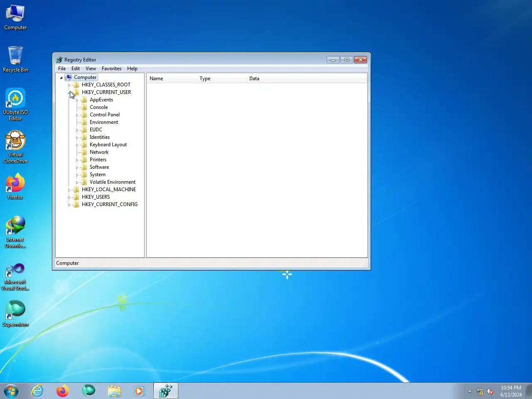The width and height of the screenshot is (532, 399).
Task: Click the Console folder icon
Action: (84, 107)
